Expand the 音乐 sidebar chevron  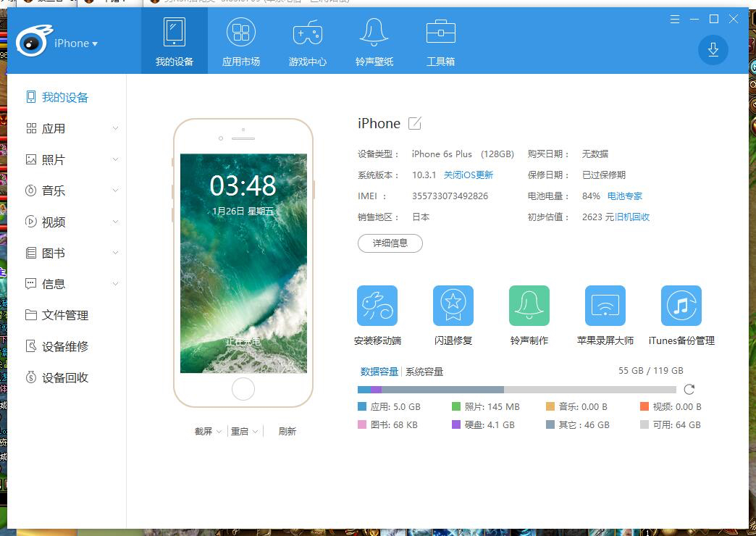[115, 190]
